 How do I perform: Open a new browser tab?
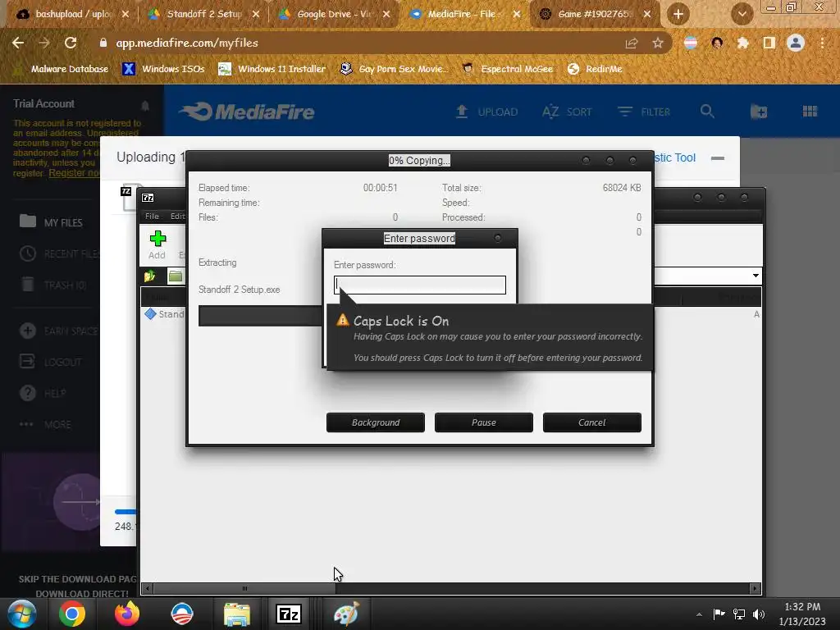coord(678,14)
